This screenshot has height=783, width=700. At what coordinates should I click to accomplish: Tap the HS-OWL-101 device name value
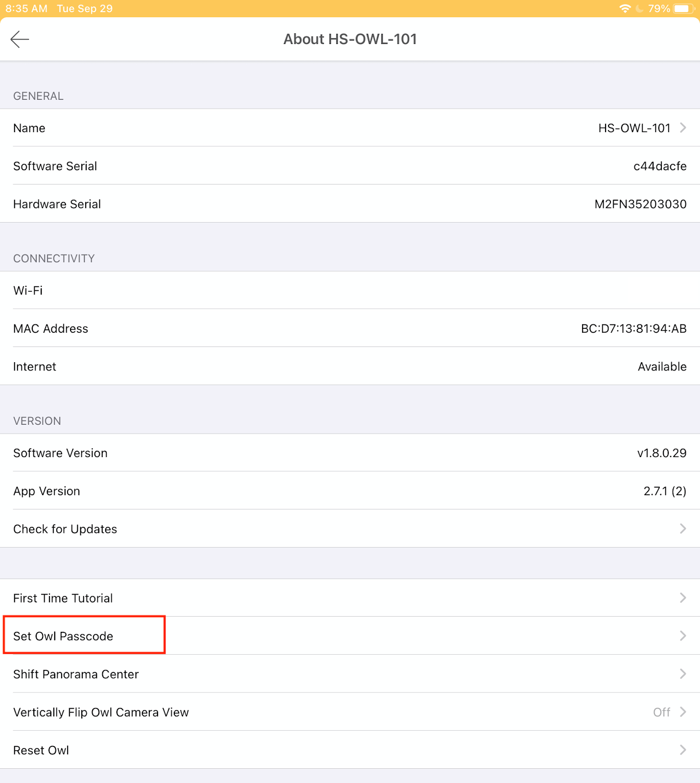click(x=634, y=128)
